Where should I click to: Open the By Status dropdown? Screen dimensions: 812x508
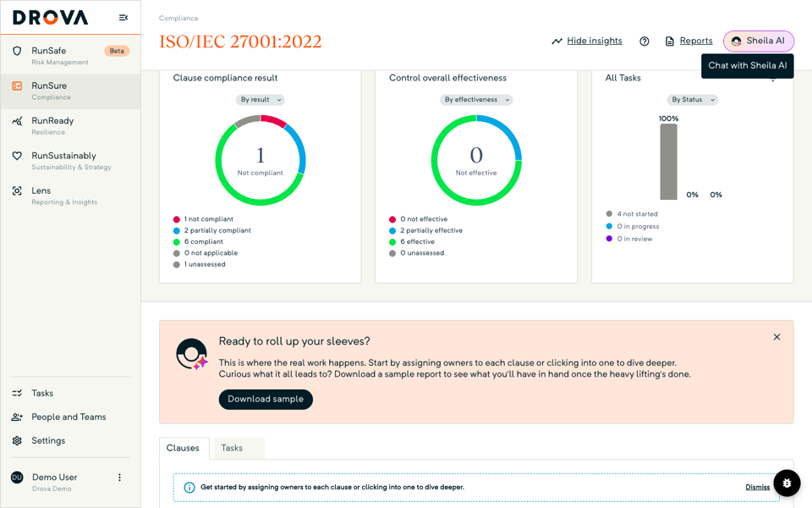[x=692, y=100]
